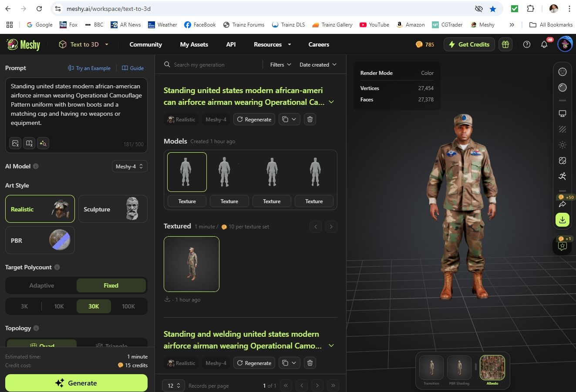576x392 pixels.
Task: Expand the Filters dropdown
Action: click(280, 64)
